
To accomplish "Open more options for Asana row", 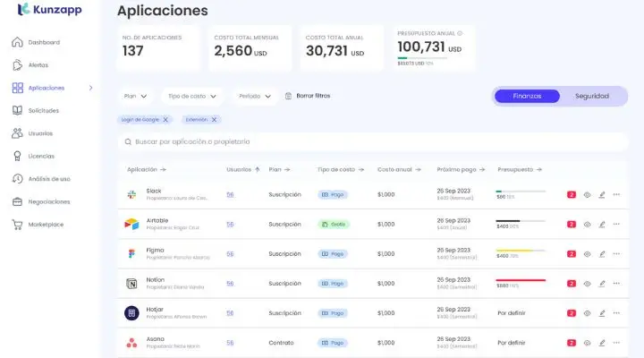I will click(x=616, y=343).
